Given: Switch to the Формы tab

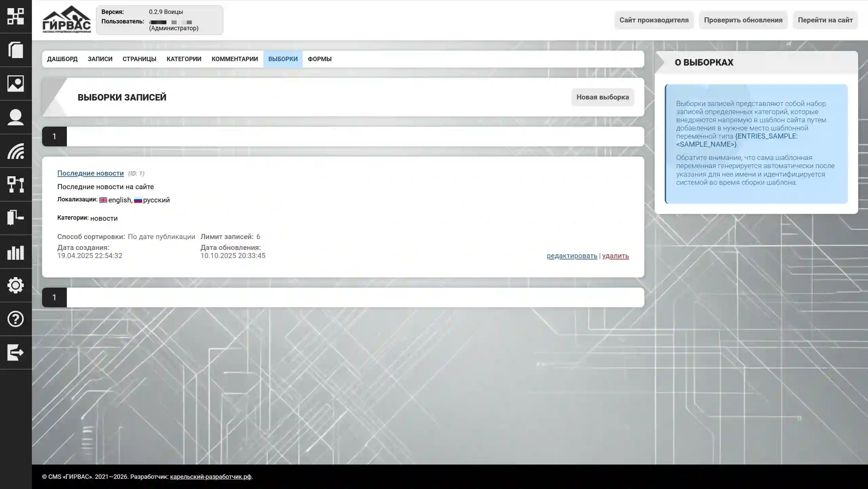Looking at the screenshot, I should (x=319, y=59).
